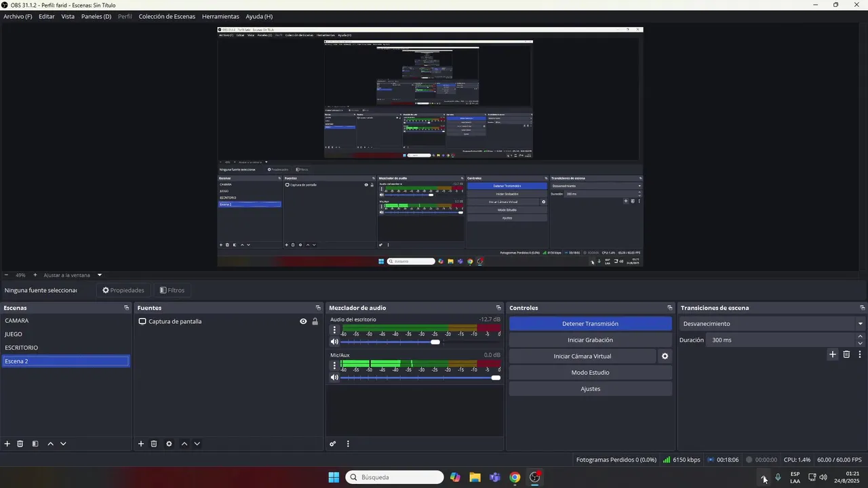The width and height of the screenshot is (868, 488).
Task: Open Filtros for source
Action: [x=172, y=290]
